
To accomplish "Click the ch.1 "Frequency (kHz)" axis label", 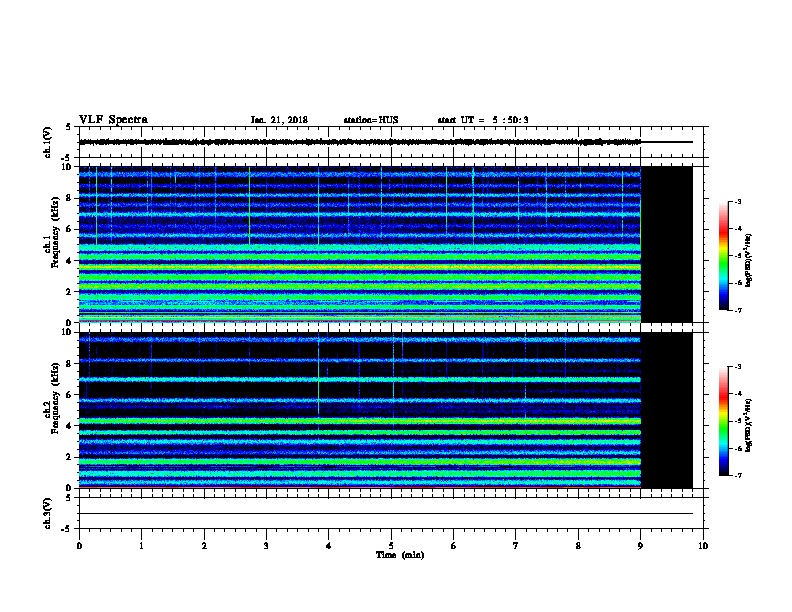I will 55,233.
